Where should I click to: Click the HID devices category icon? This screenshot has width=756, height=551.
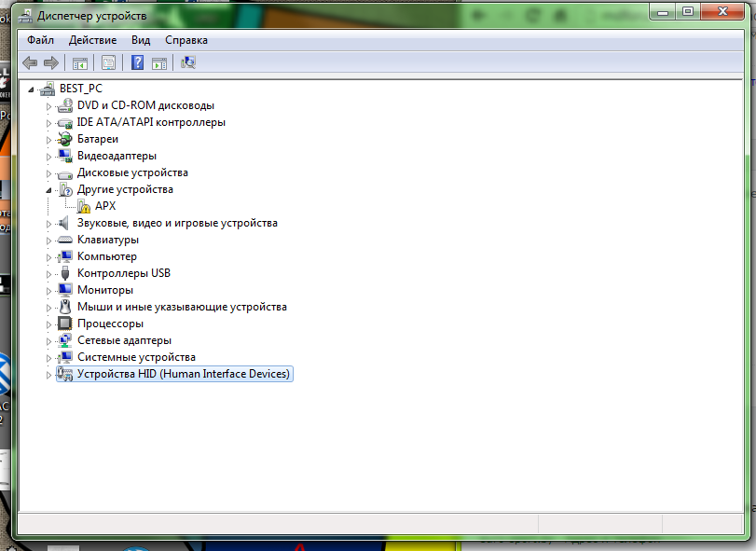click(65, 374)
